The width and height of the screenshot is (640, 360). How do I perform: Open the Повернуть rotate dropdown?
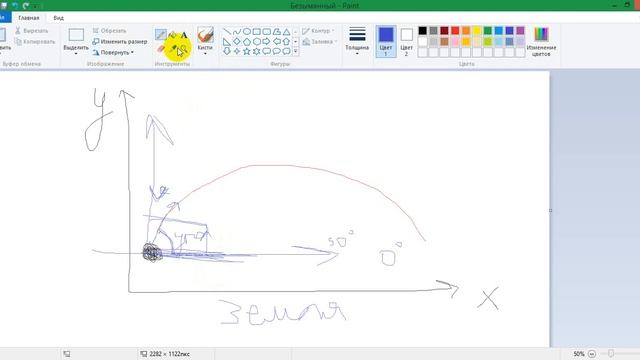113,53
